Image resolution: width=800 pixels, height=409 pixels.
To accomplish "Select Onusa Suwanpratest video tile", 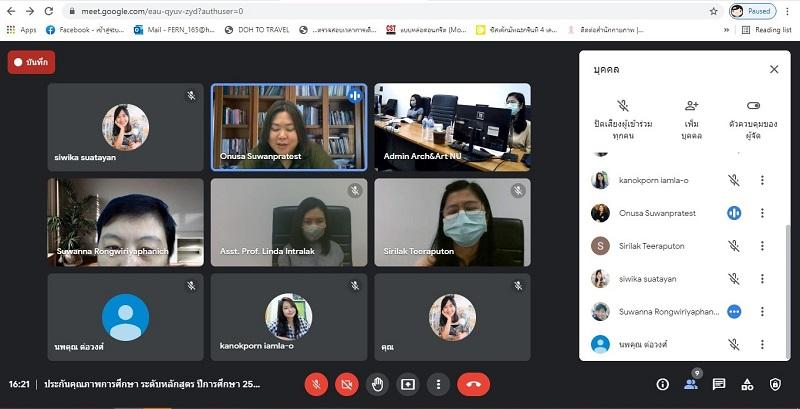I will click(289, 127).
